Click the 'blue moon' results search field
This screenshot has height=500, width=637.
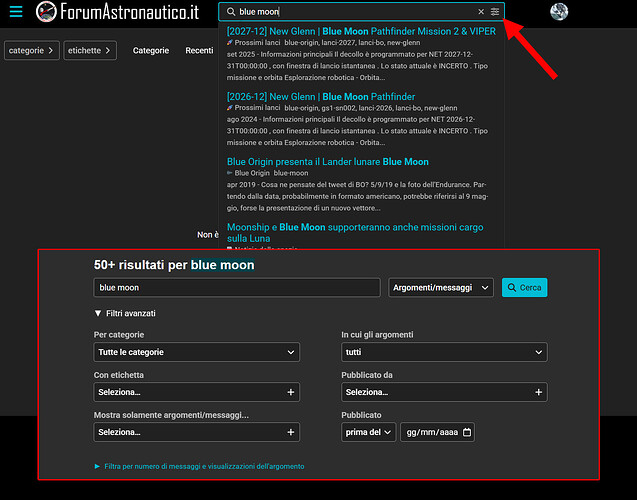coord(236,287)
